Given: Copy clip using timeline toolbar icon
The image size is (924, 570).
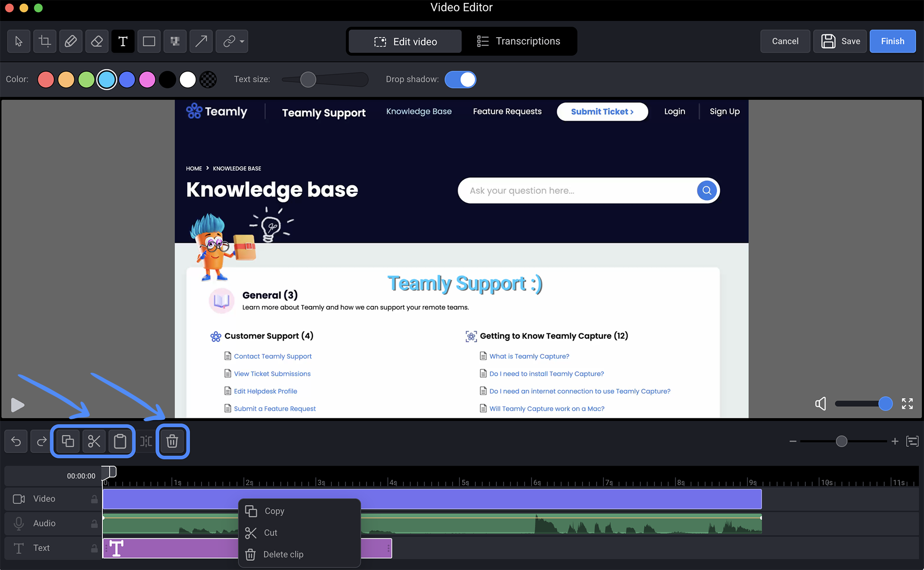Looking at the screenshot, I should (x=68, y=441).
